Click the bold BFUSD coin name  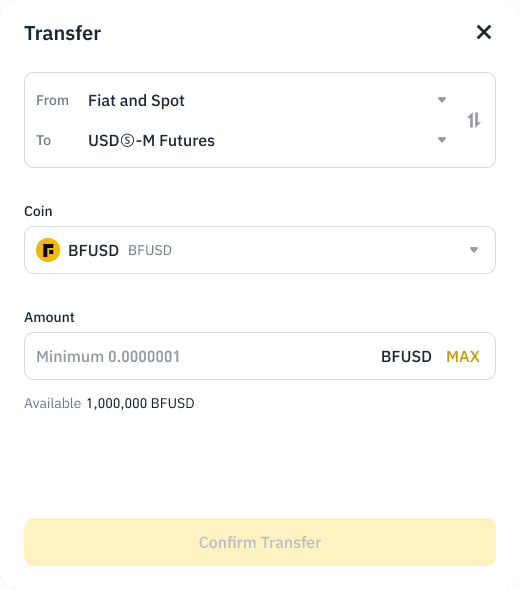pyautogui.click(x=93, y=250)
